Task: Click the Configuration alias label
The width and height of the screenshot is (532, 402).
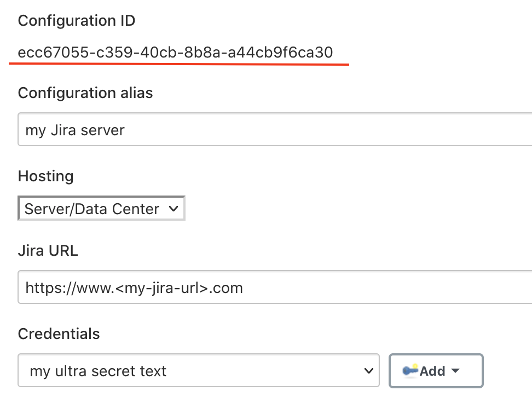Action: point(85,93)
